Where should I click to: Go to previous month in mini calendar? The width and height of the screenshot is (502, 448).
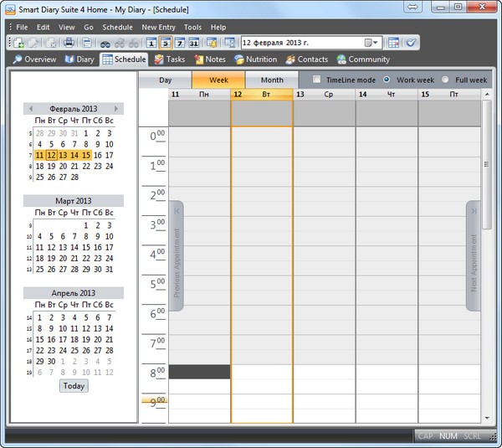click(x=31, y=109)
